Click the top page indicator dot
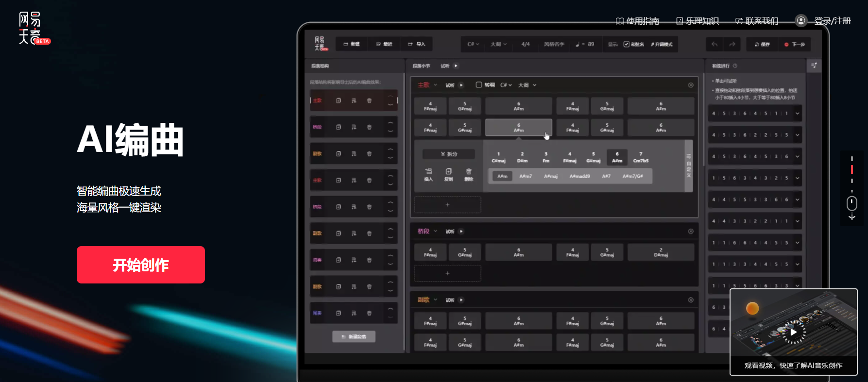Screen dimensions: 868x382 click(x=851, y=159)
